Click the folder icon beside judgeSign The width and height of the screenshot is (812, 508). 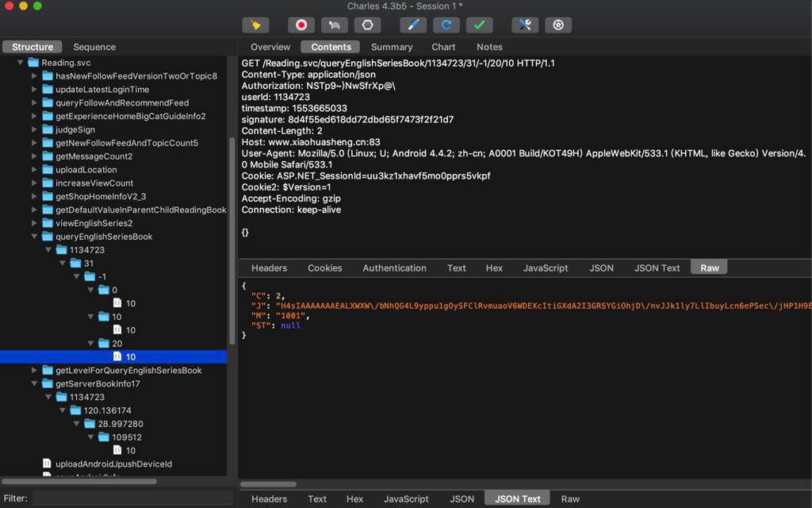pos(47,129)
